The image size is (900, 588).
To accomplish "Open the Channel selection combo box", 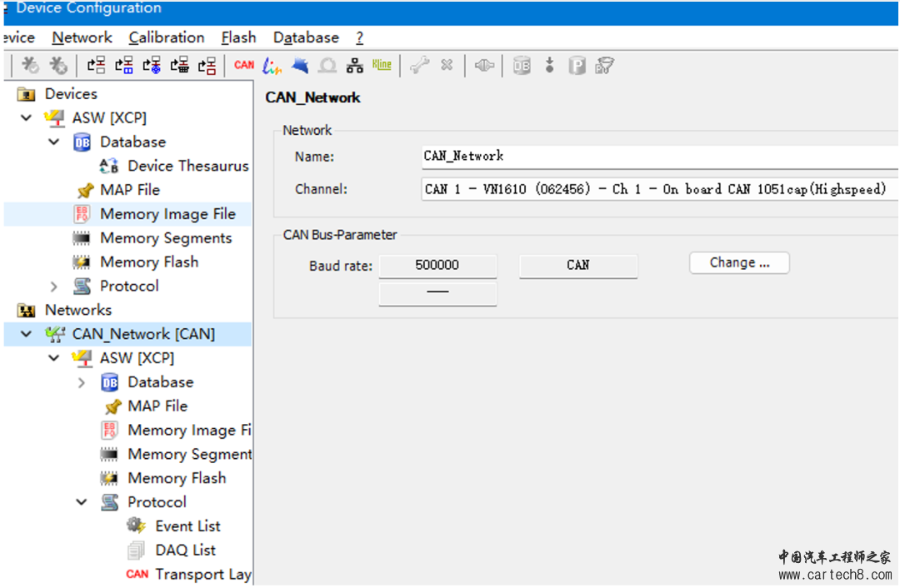I will pyautogui.click(x=659, y=189).
